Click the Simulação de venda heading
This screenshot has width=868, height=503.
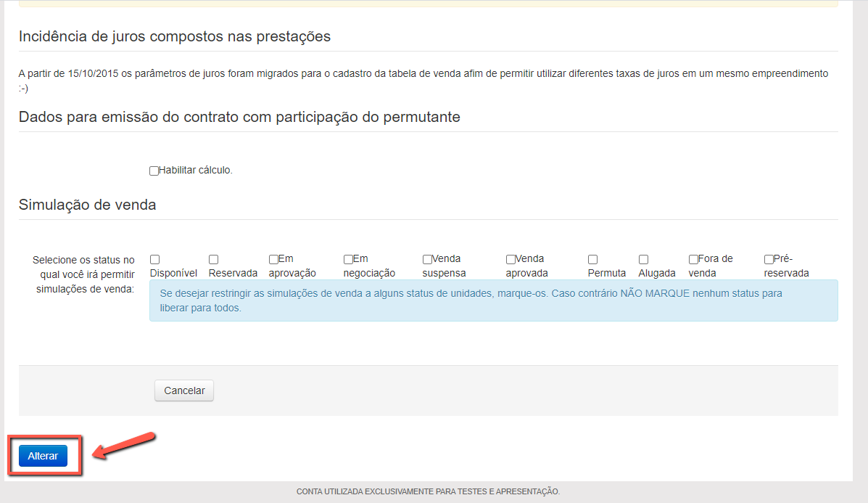[x=88, y=205]
